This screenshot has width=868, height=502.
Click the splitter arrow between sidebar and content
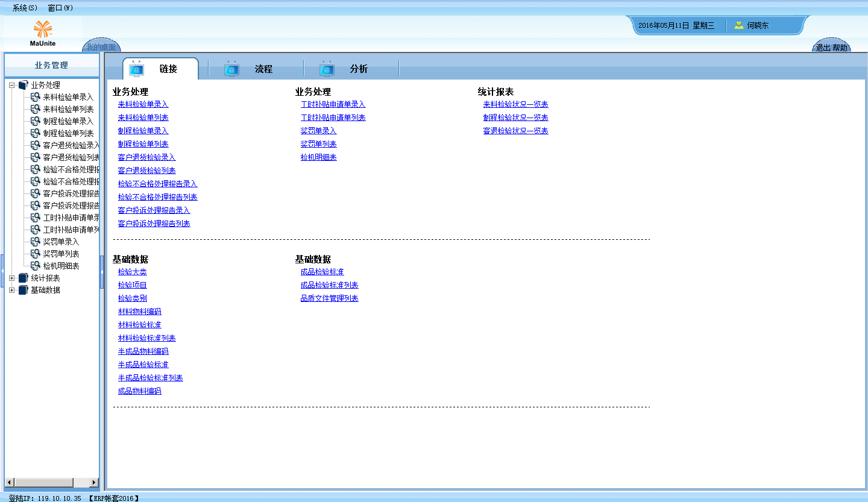pyautogui.click(x=102, y=272)
